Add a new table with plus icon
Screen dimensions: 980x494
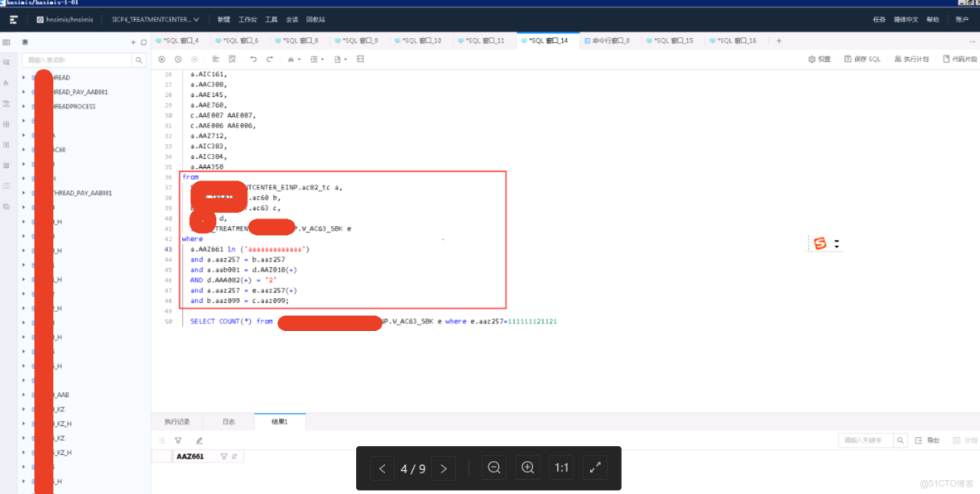pos(133,42)
